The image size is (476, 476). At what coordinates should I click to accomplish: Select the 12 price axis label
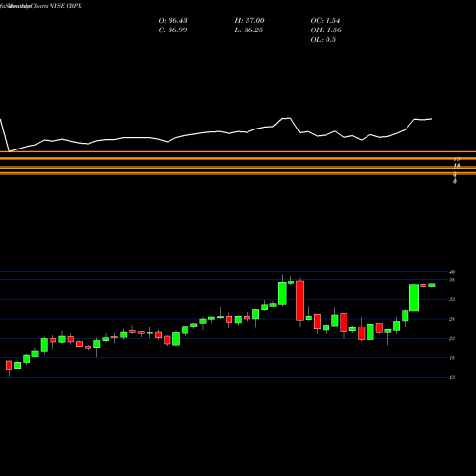click(x=452, y=377)
